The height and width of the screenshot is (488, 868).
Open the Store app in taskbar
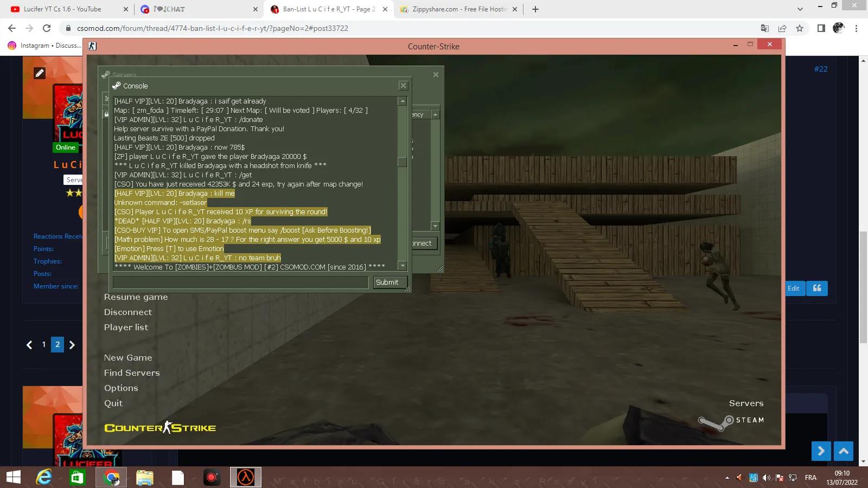click(78, 478)
